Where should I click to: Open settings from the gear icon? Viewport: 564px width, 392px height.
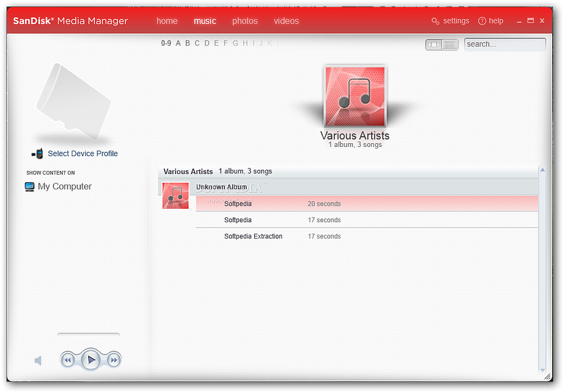(436, 21)
